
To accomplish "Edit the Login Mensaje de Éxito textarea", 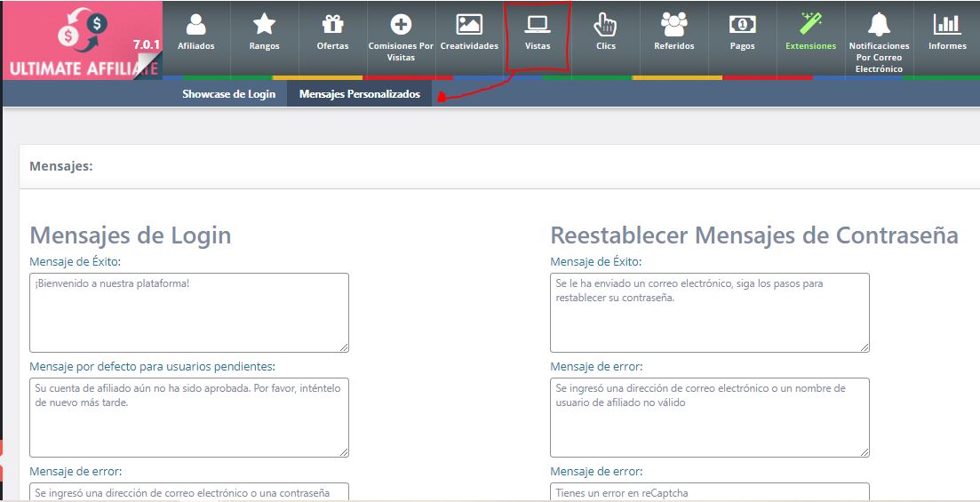I will [x=188, y=313].
